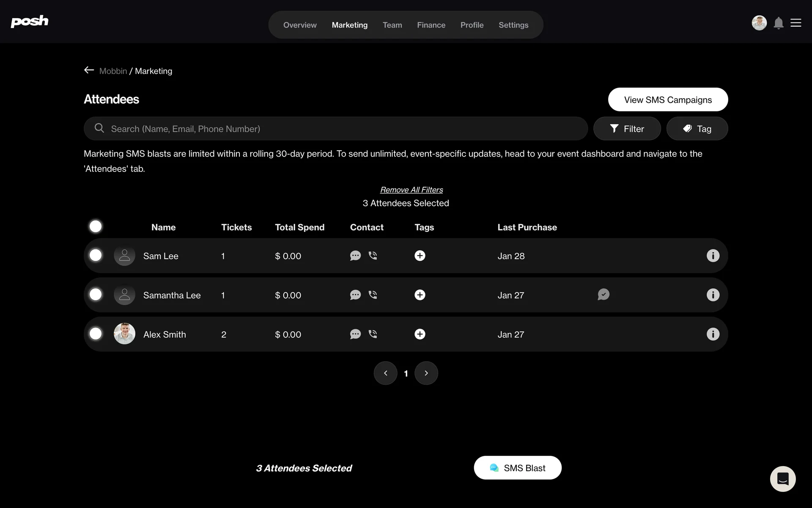This screenshot has height=508, width=812.
Task: Open the Tag options
Action: (x=697, y=129)
